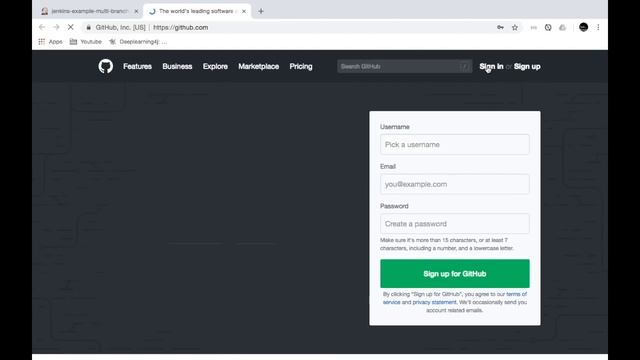Close the jenkins-example-multi-branch tab

point(136,11)
